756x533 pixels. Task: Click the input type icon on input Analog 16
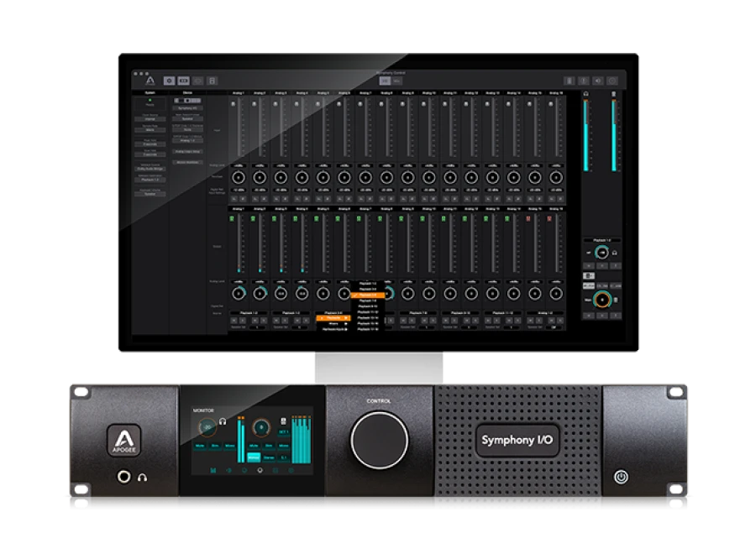point(550,103)
